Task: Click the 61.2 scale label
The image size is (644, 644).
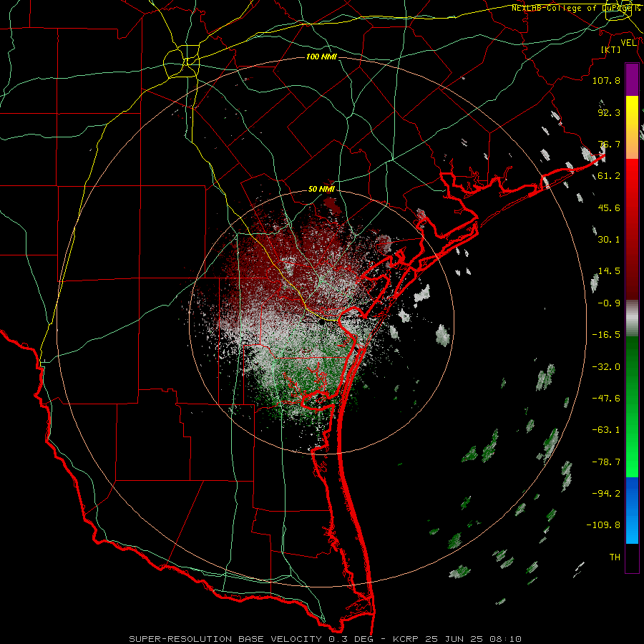Action: click(609, 176)
